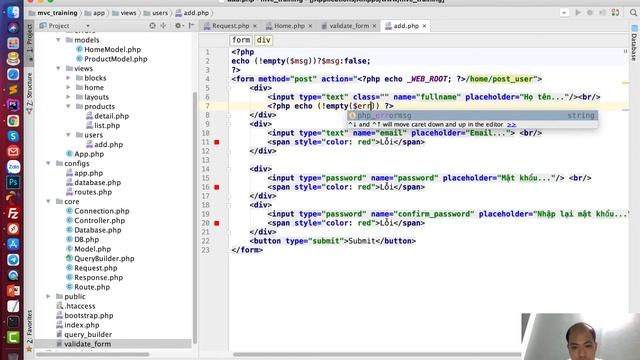
Task: Open the Favorites tool window tab
Action: coord(29,331)
